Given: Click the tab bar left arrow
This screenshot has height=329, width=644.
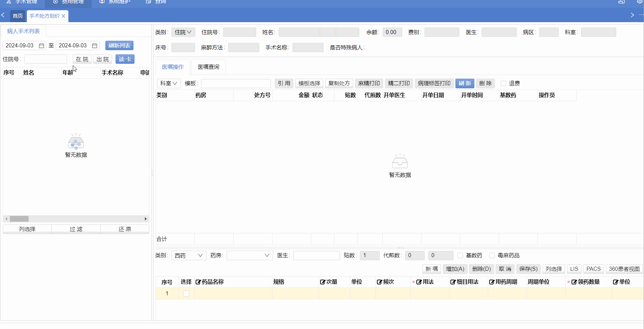Looking at the screenshot, I should [3, 15].
